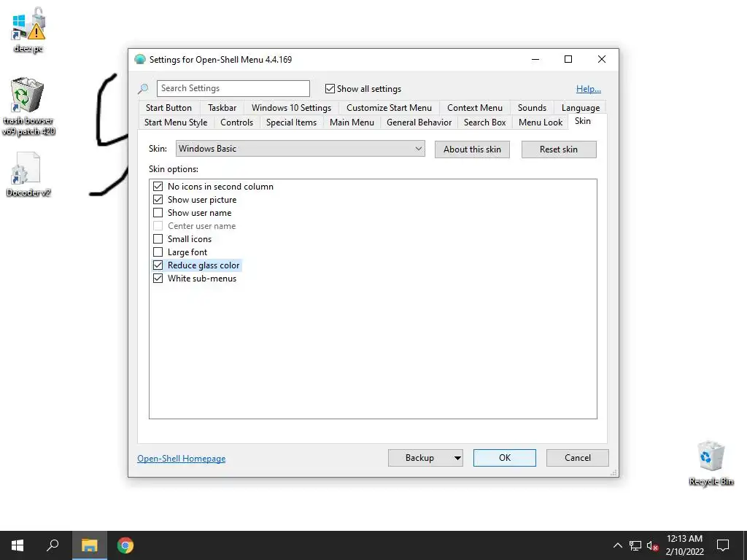Toggle the Show all settings checkbox
This screenshot has width=747, height=560.
(330, 88)
